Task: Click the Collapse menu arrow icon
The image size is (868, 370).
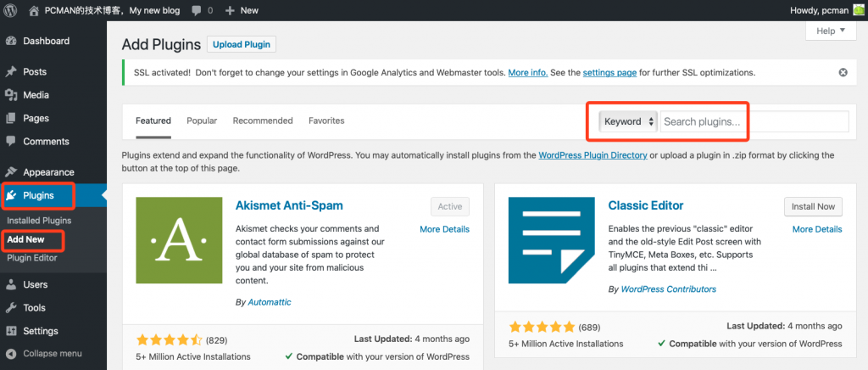Action: click(x=11, y=353)
